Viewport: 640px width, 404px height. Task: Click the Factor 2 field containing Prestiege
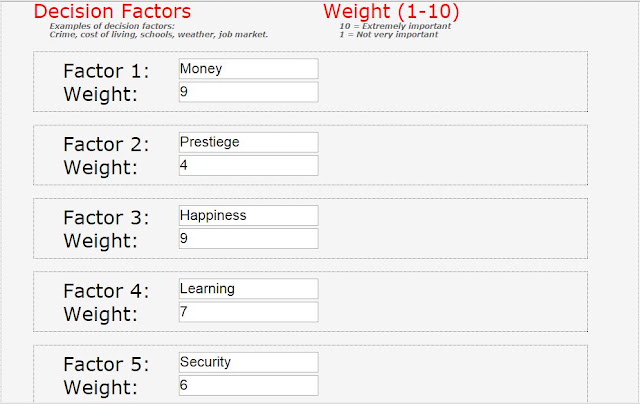(249, 142)
